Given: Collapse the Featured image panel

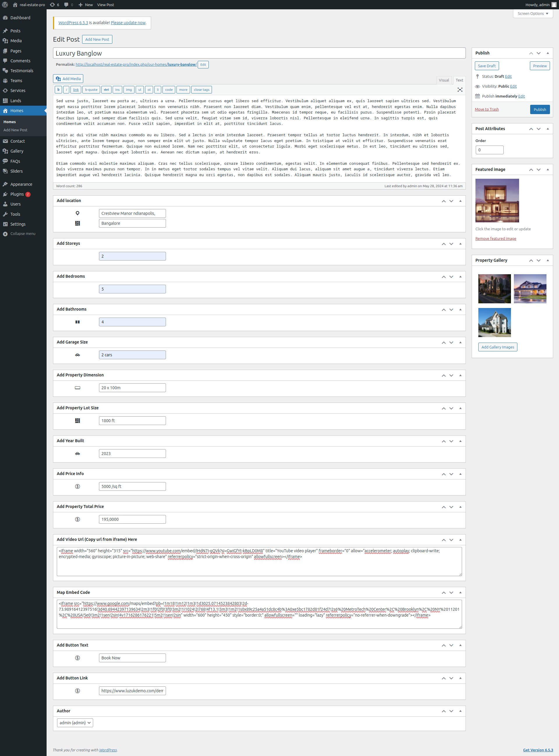Looking at the screenshot, I should coord(547,169).
